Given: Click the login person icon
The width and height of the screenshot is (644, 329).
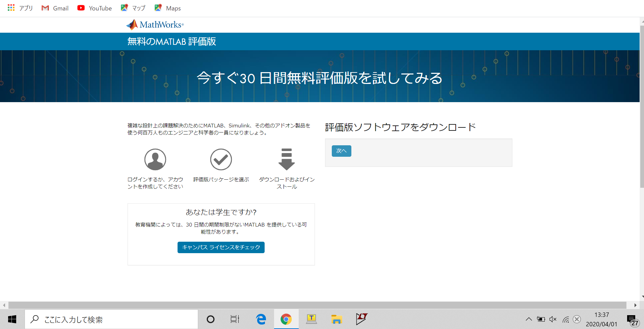Looking at the screenshot, I should (155, 159).
